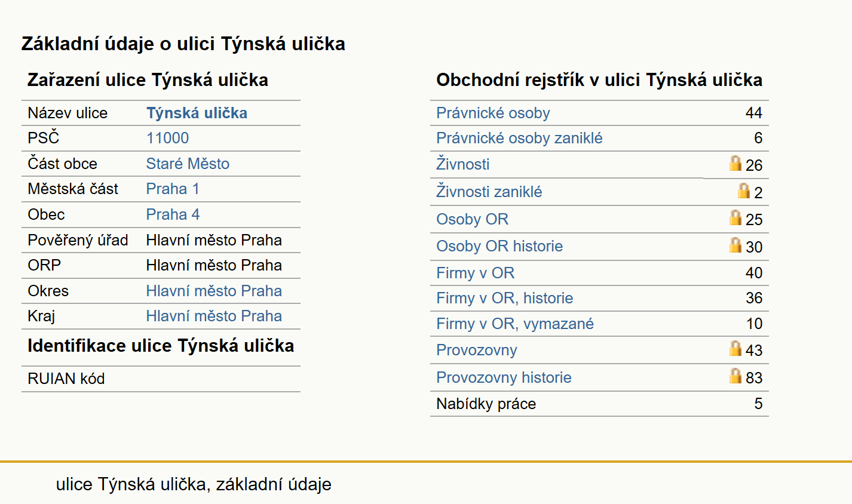
Task: Click the padlock in Osoby OR historie row
Action: point(735,245)
